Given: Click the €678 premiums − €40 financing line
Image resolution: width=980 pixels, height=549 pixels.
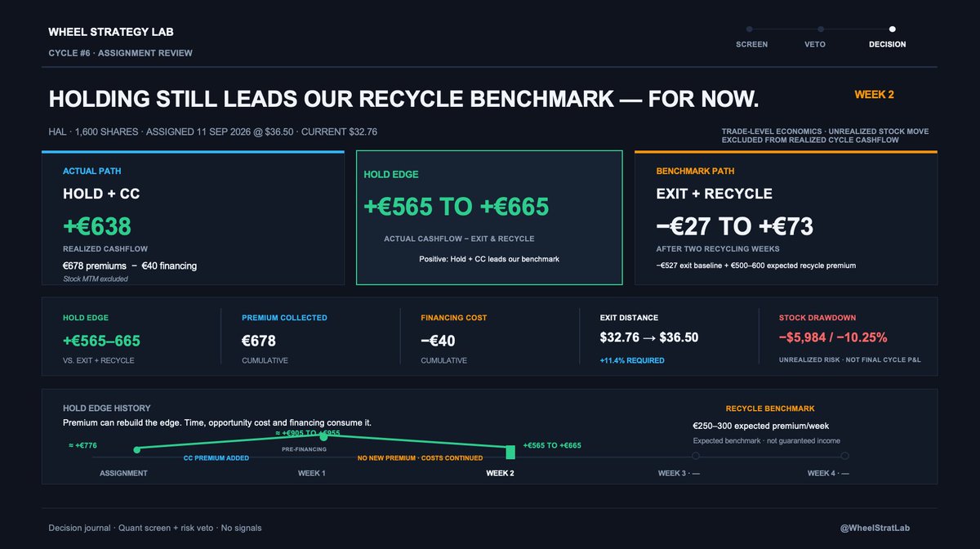Looking at the screenshot, I should (x=130, y=266).
